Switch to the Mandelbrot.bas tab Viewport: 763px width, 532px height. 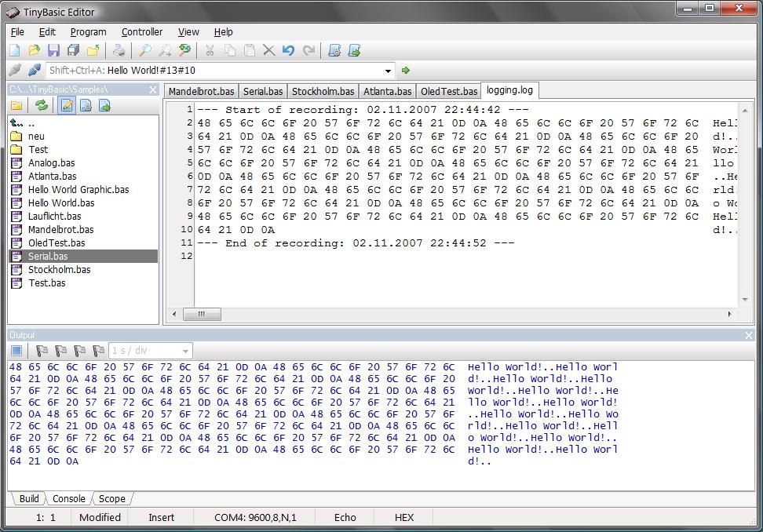pos(201,92)
